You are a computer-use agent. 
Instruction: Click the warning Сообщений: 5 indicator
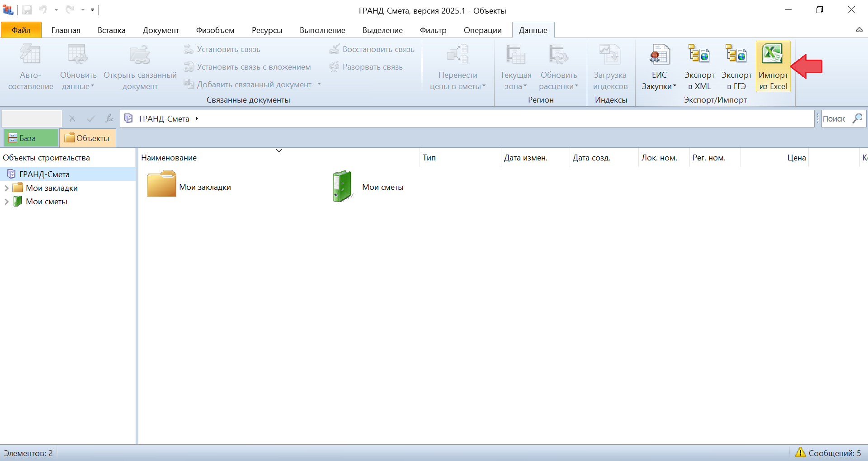(x=828, y=453)
